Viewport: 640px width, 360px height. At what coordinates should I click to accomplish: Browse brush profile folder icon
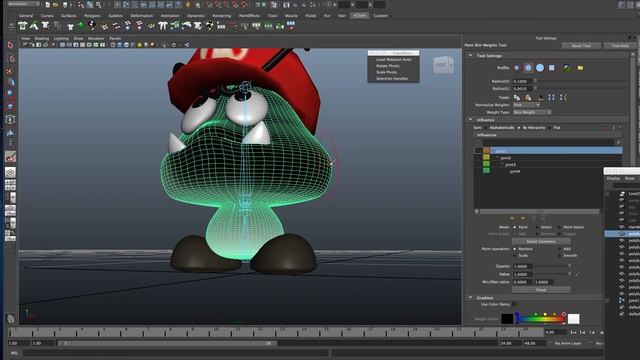click(x=580, y=68)
